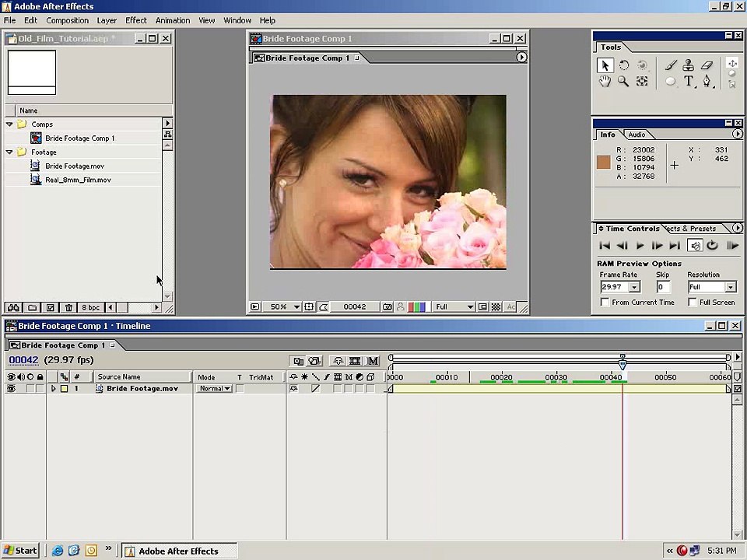
Task: Open the Composition menu
Action: coord(67,20)
